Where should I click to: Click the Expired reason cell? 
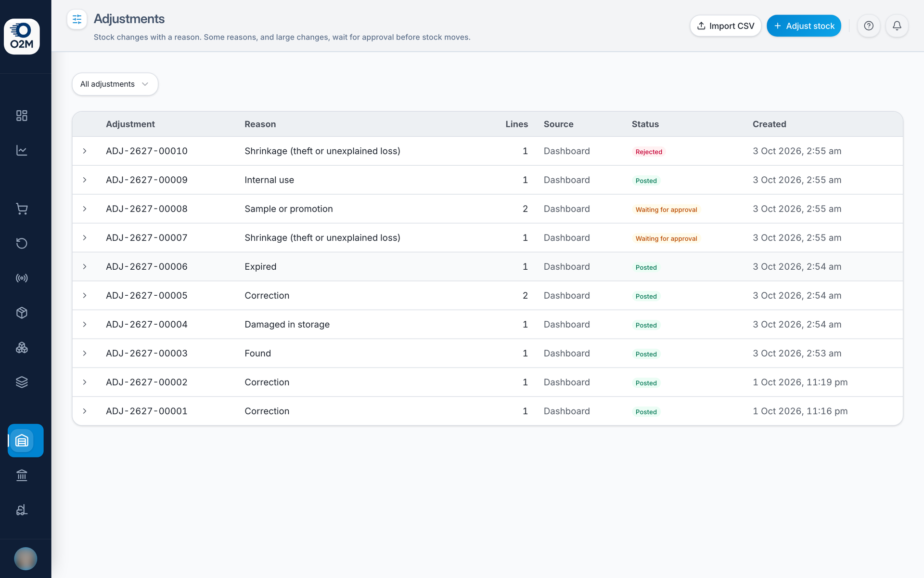tap(260, 267)
